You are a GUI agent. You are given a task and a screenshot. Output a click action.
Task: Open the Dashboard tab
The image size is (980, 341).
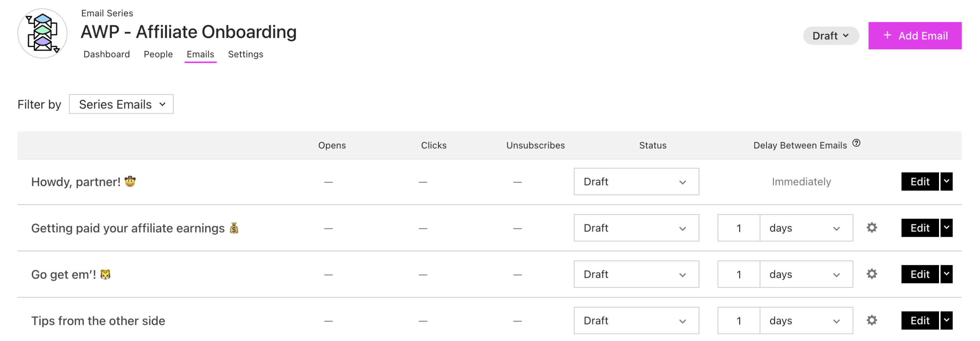click(106, 54)
